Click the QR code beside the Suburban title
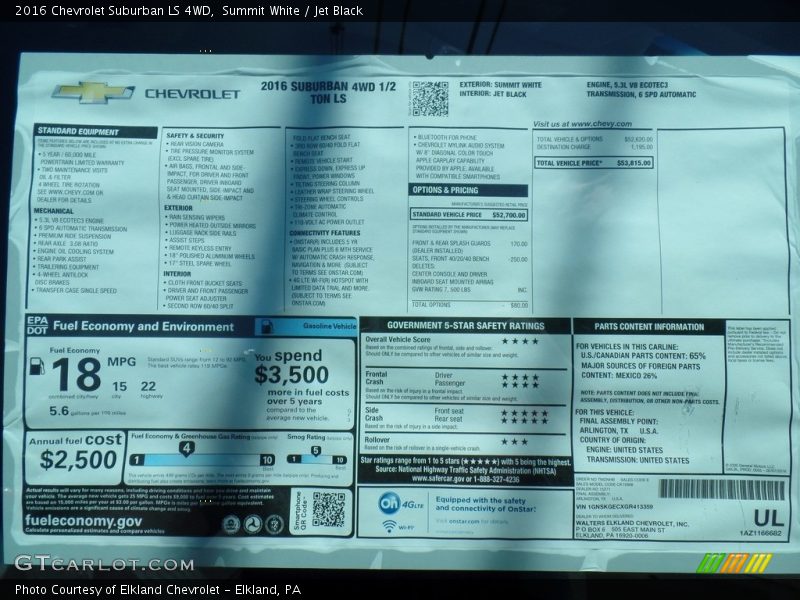 click(x=430, y=98)
